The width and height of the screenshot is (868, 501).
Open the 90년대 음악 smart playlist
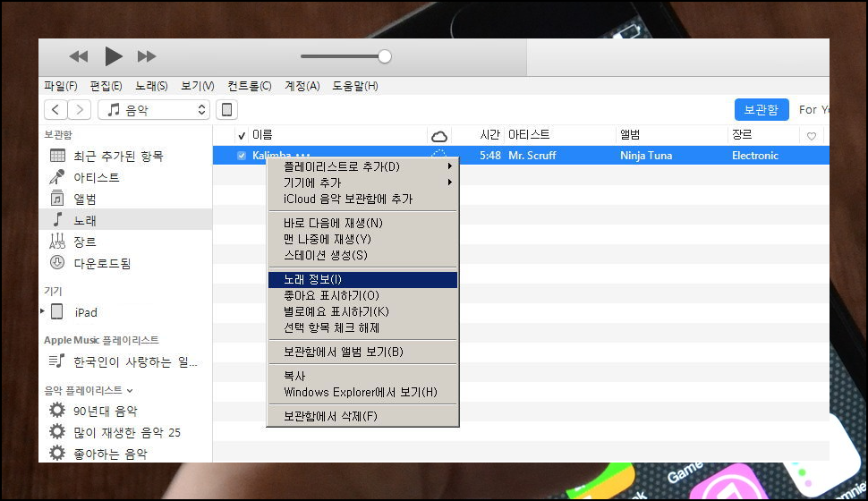click(125, 411)
